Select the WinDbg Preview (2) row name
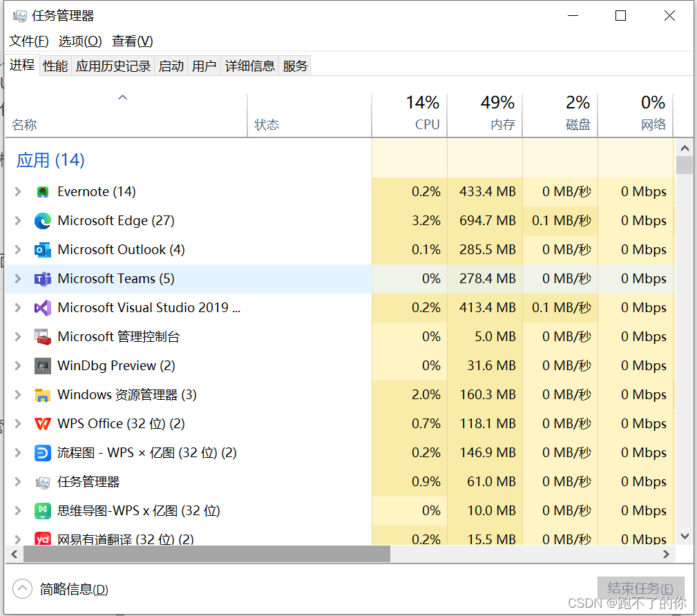The height and width of the screenshot is (616, 697). pos(117,366)
